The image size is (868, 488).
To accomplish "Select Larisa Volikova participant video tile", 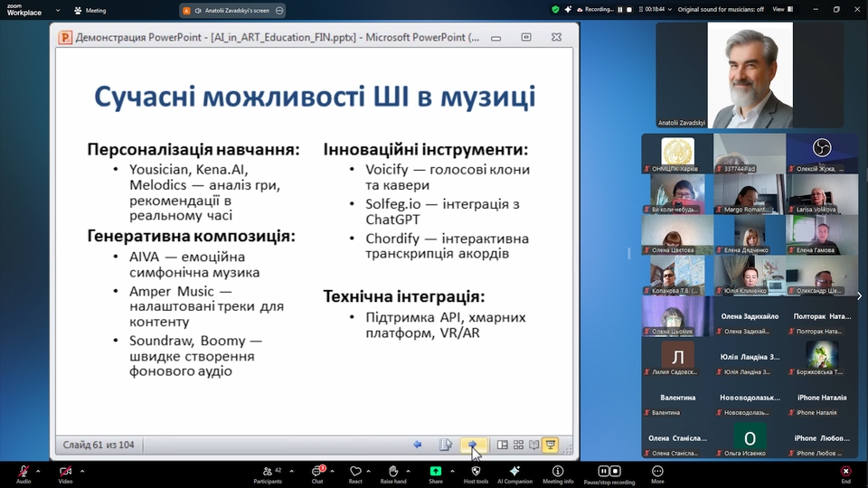I will (822, 193).
